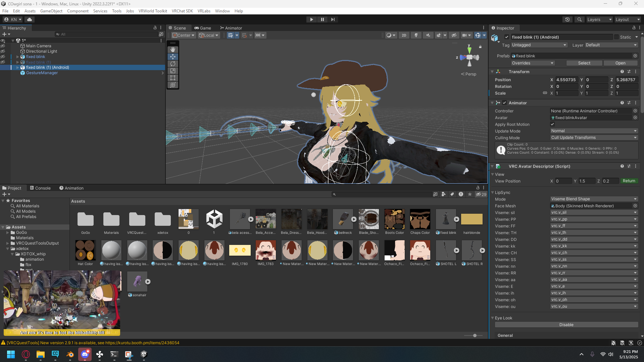Screen dimensions: 644x362
Task: Open the Blender taskbar icon
Action: [x=70, y=354]
